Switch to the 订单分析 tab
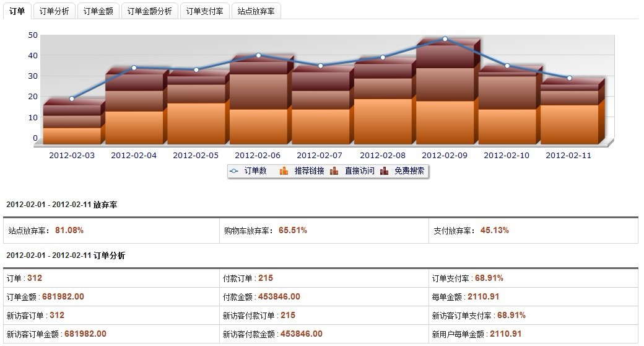Viewport: 644px width, 346px height. pyautogui.click(x=54, y=11)
